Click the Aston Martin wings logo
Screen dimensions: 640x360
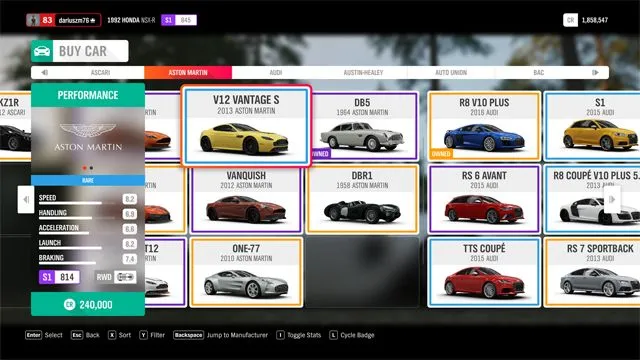pos(88,130)
